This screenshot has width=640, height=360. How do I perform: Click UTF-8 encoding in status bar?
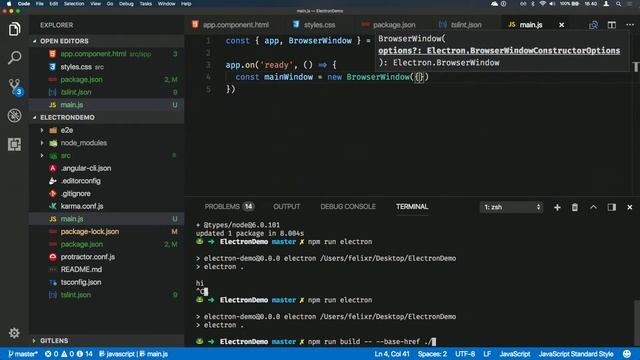coord(465,354)
